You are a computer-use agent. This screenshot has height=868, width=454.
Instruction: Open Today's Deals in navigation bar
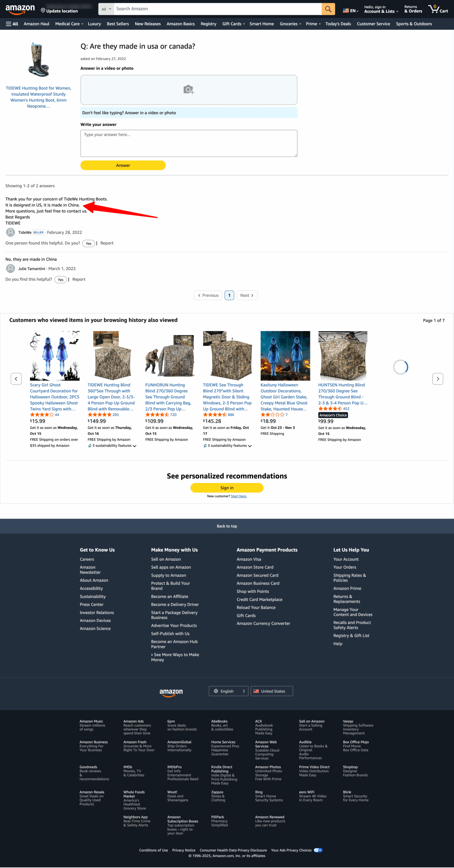[x=338, y=24]
